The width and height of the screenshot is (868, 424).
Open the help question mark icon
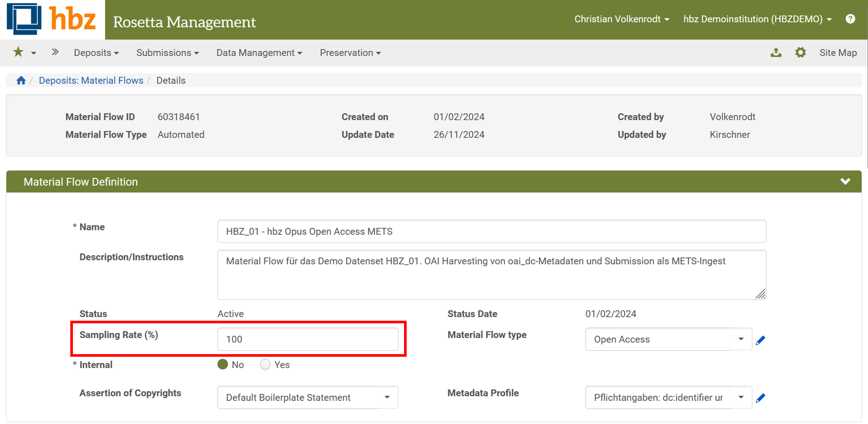(850, 19)
